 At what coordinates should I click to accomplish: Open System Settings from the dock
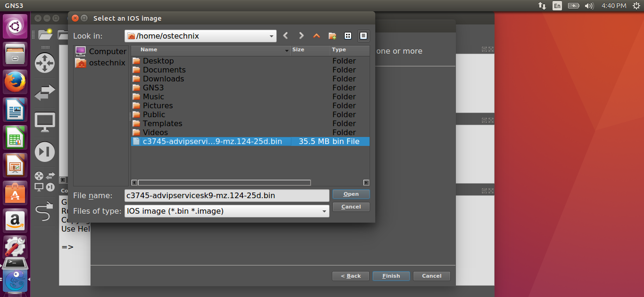15,246
